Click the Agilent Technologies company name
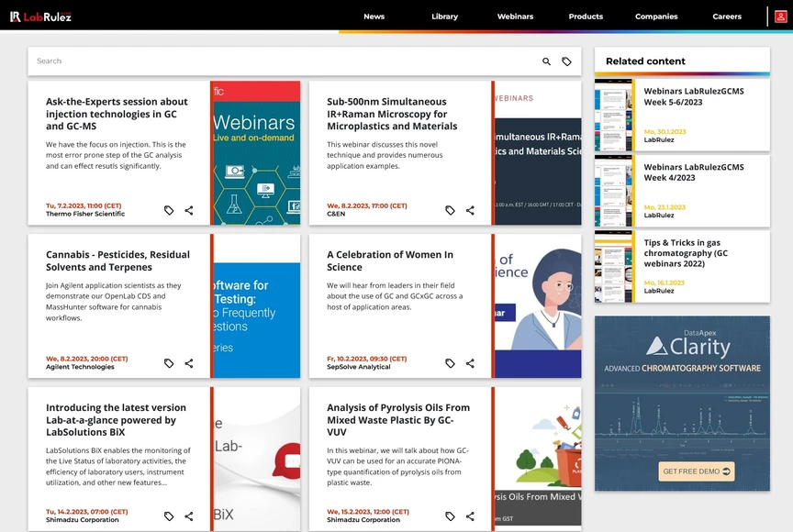 [x=80, y=367]
